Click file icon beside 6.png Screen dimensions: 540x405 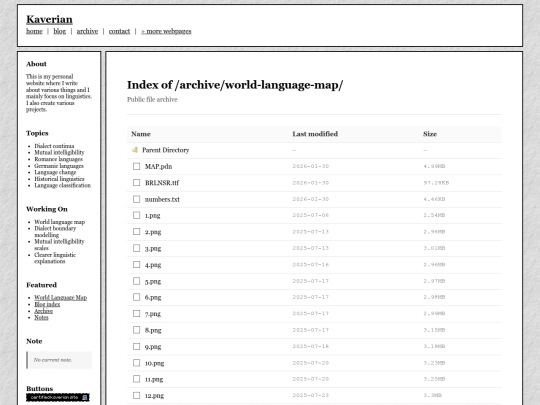pyautogui.click(x=136, y=297)
